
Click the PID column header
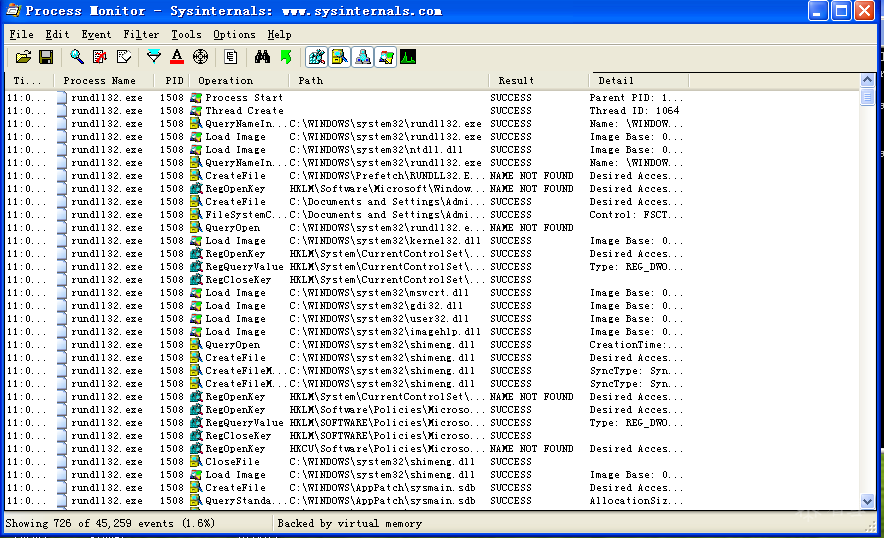click(x=171, y=81)
